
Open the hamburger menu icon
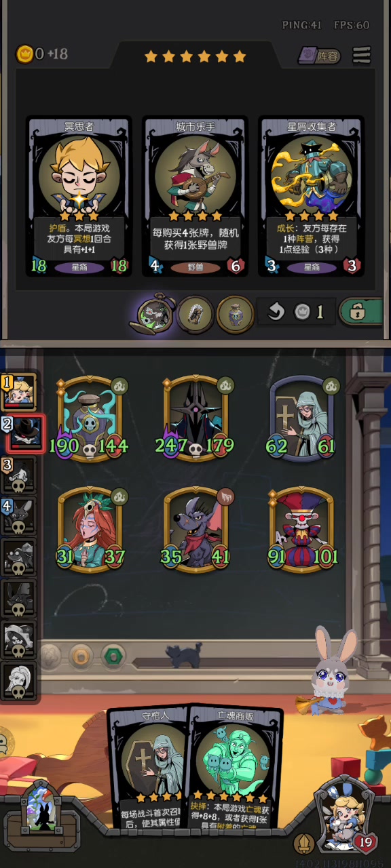click(x=362, y=55)
